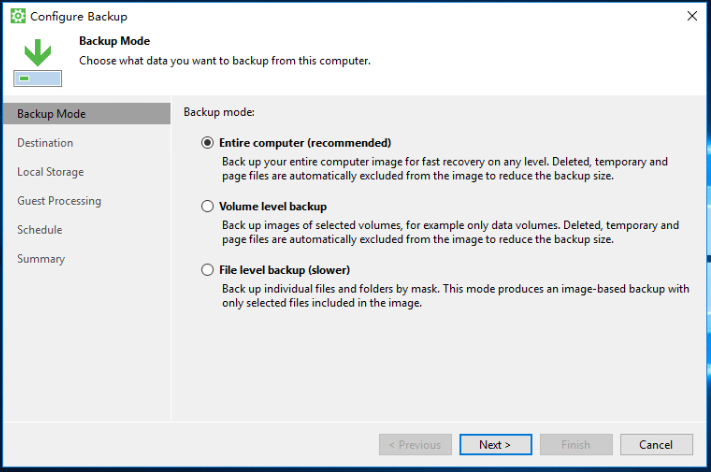Click the Cancel button
Screen dimensions: 711x472
pos(656,444)
